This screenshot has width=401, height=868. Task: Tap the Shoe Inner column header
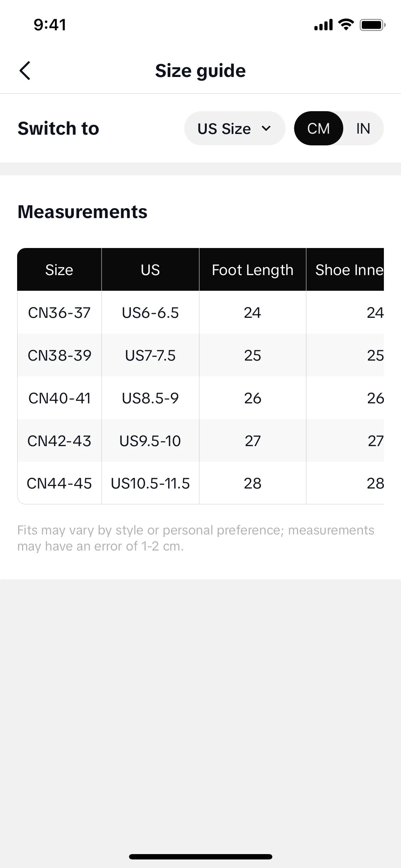coord(345,270)
